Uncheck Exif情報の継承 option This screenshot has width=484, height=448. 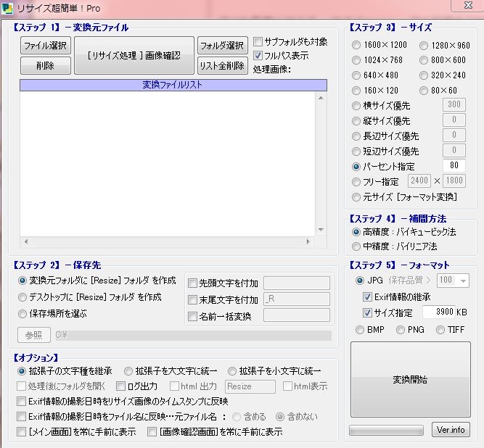tap(368, 296)
